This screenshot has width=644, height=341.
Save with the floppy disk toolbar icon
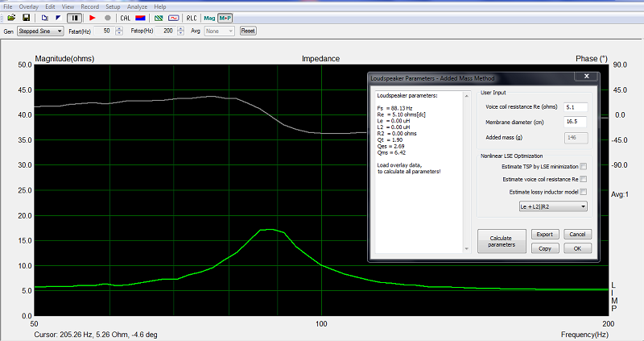26,18
